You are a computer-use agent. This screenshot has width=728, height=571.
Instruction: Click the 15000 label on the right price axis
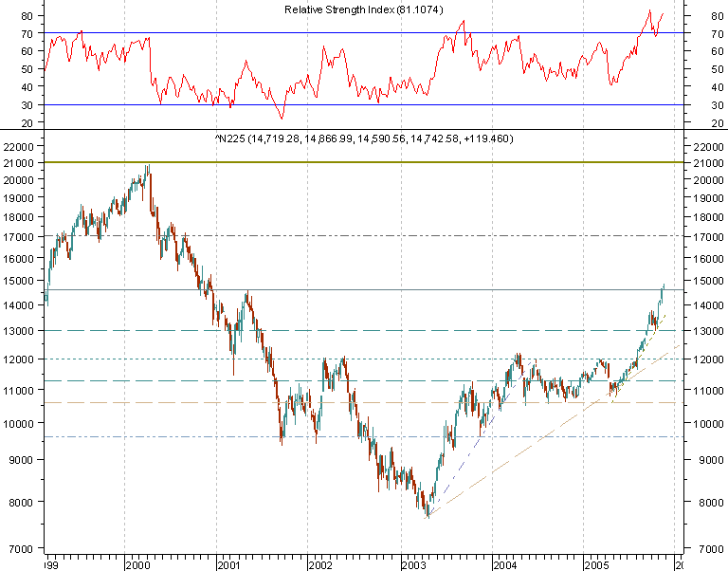tap(708, 281)
